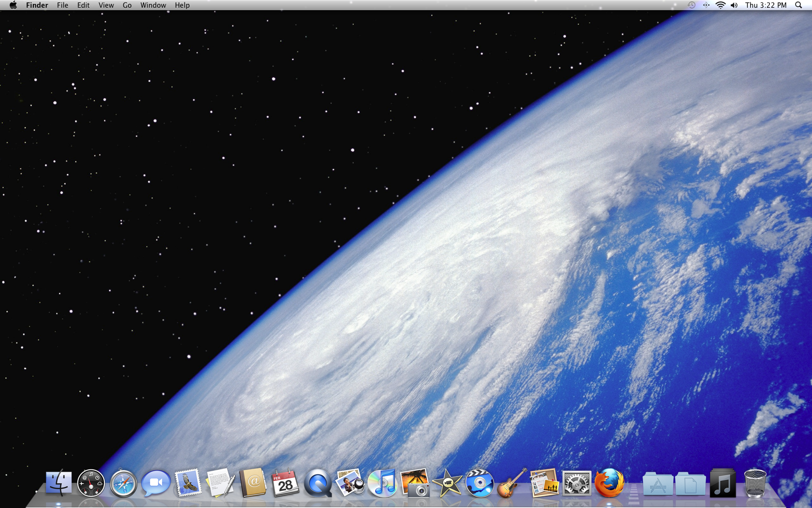Open the Finder application menu
812x508 pixels.
click(37, 5)
